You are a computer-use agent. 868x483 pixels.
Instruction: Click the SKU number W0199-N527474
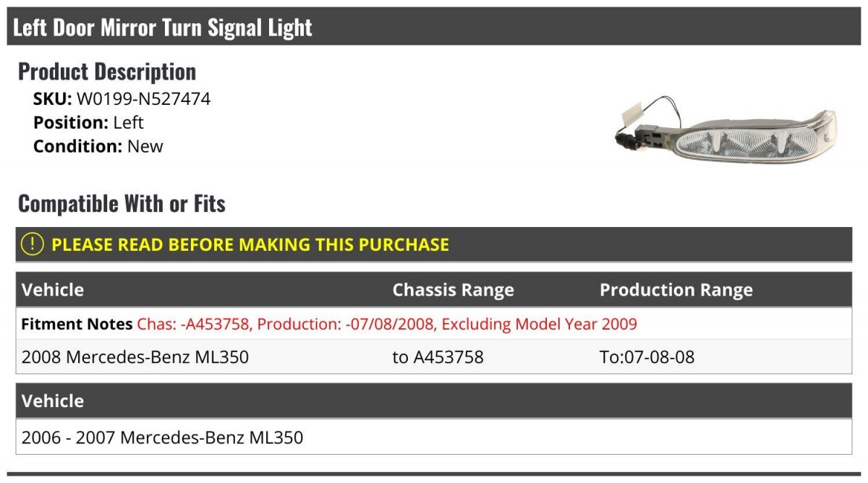pyautogui.click(x=143, y=99)
